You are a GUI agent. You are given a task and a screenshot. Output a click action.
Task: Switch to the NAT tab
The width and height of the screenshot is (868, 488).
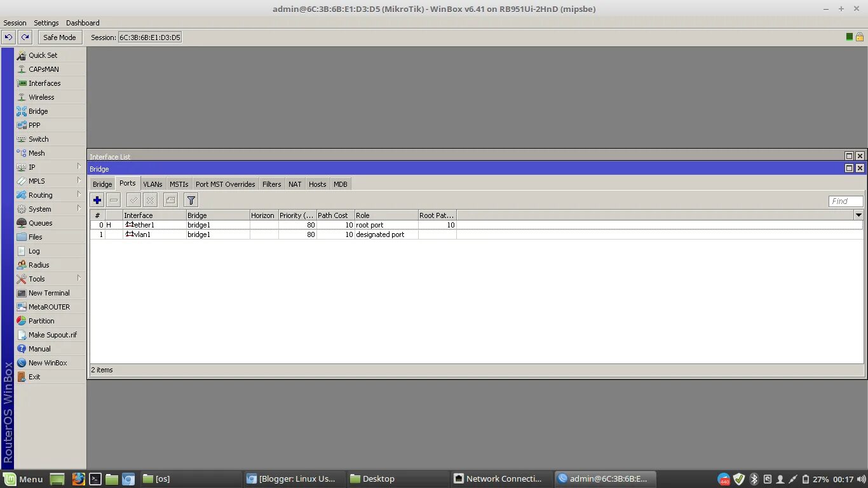[295, 184]
